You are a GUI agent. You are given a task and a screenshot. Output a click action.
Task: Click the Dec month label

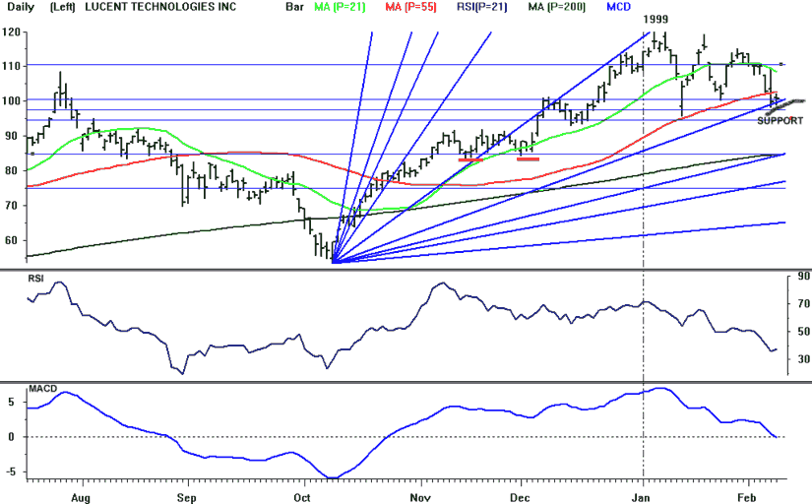pyautogui.click(x=520, y=498)
